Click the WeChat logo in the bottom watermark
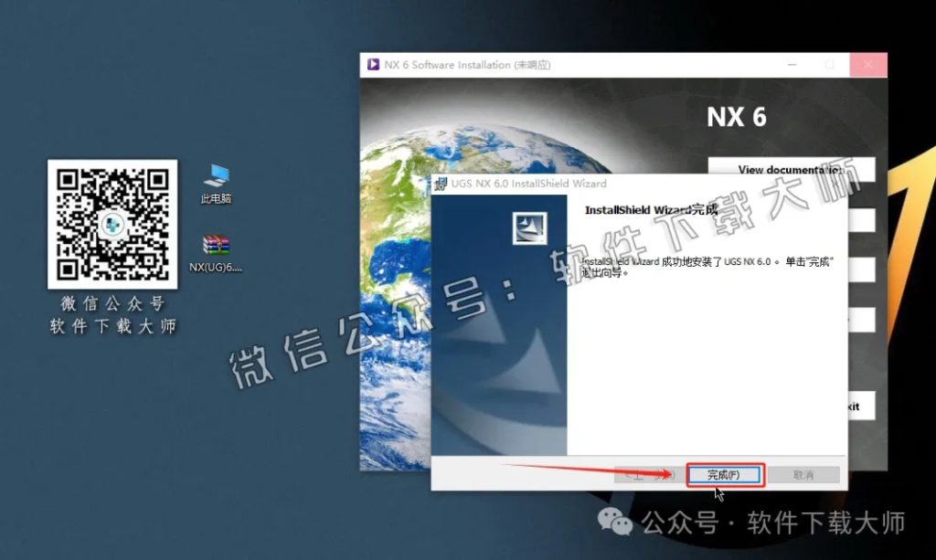 coord(614,523)
